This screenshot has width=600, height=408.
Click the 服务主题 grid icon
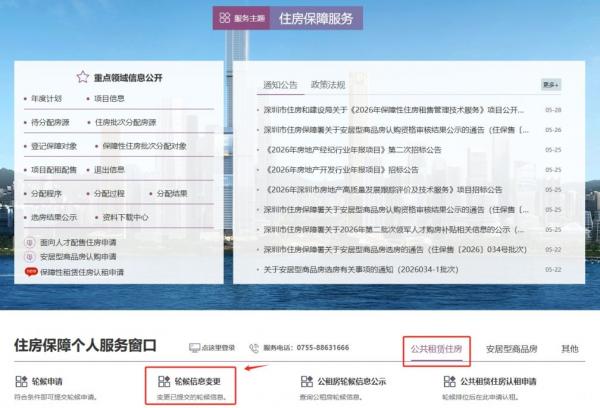(225, 18)
